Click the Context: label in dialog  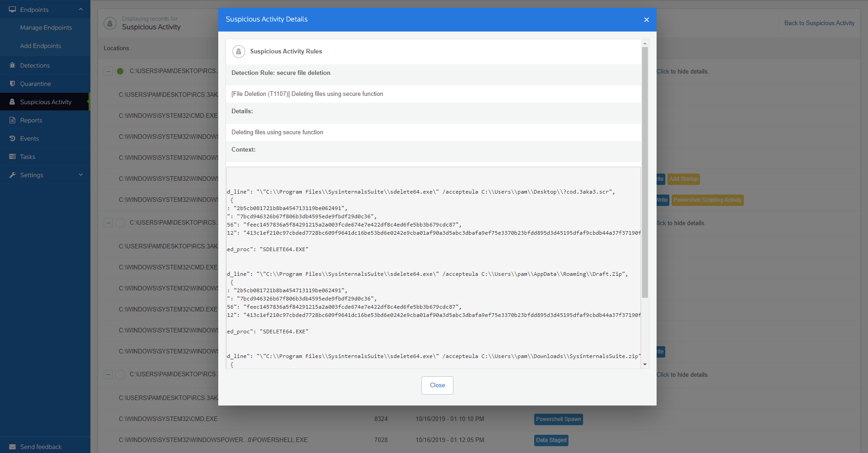click(x=243, y=150)
